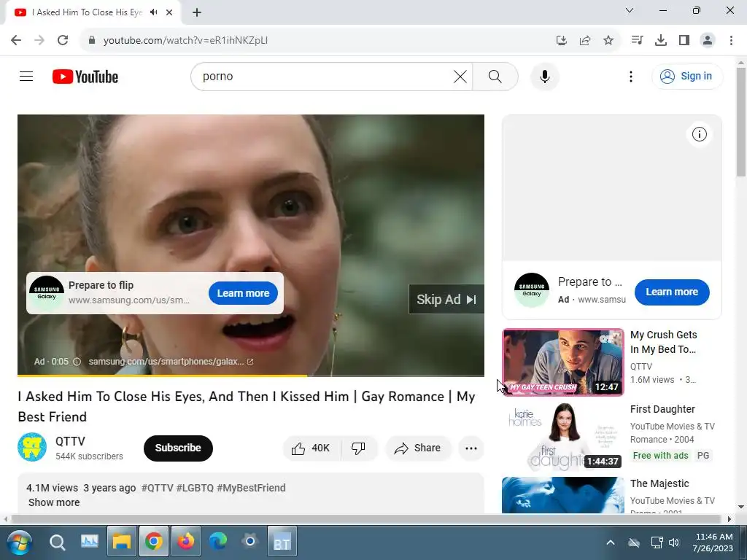This screenshot has height=560, width=747.
Task: Click the yellow ad progress bar
Action: click(x=162, y=376)
